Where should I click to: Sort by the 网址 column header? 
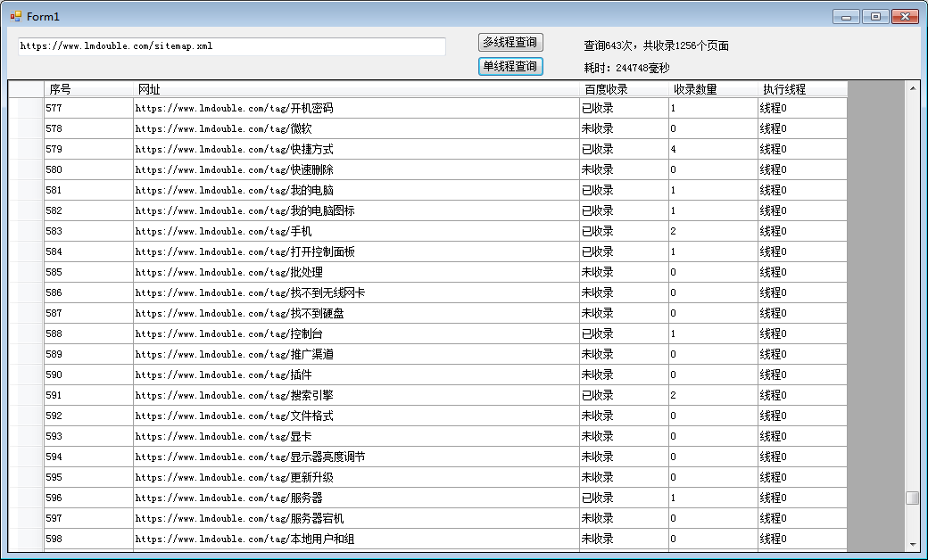pos(356,89)
